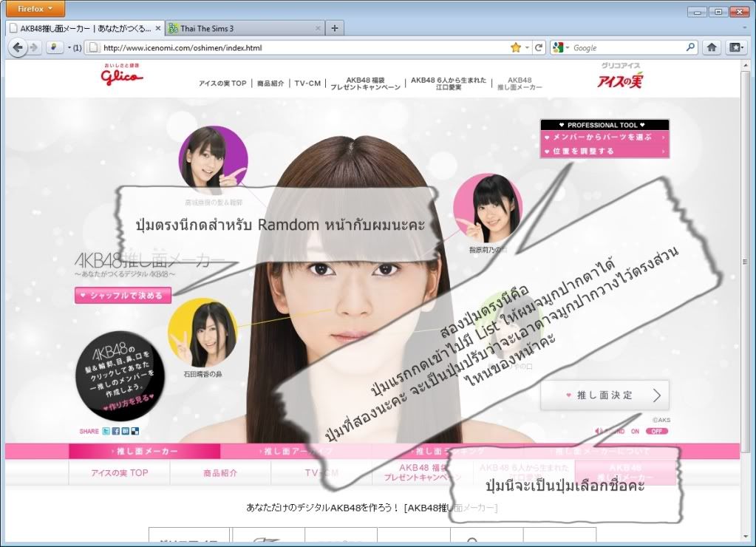Switch sound to OFF

[x=657, y=431]
